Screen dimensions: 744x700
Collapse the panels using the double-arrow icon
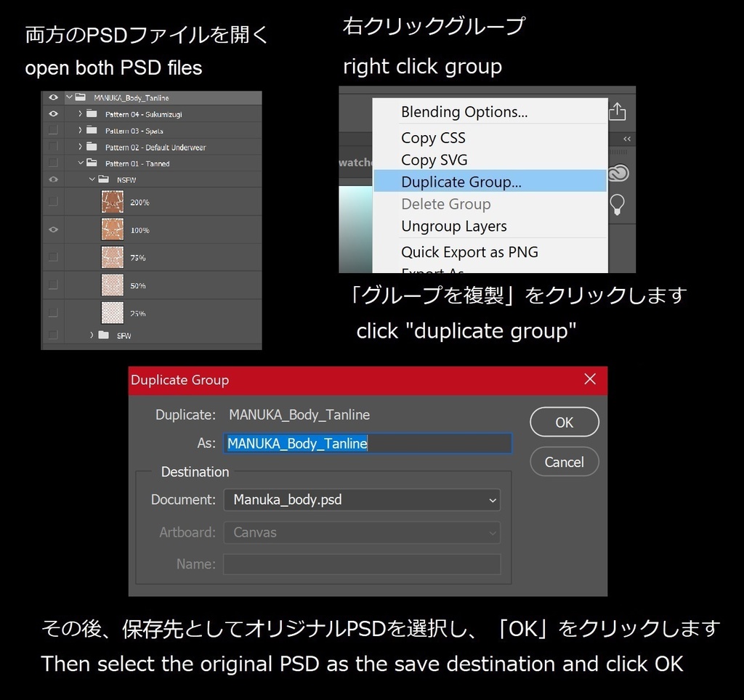pyautogui.click(x=627, y=138)
